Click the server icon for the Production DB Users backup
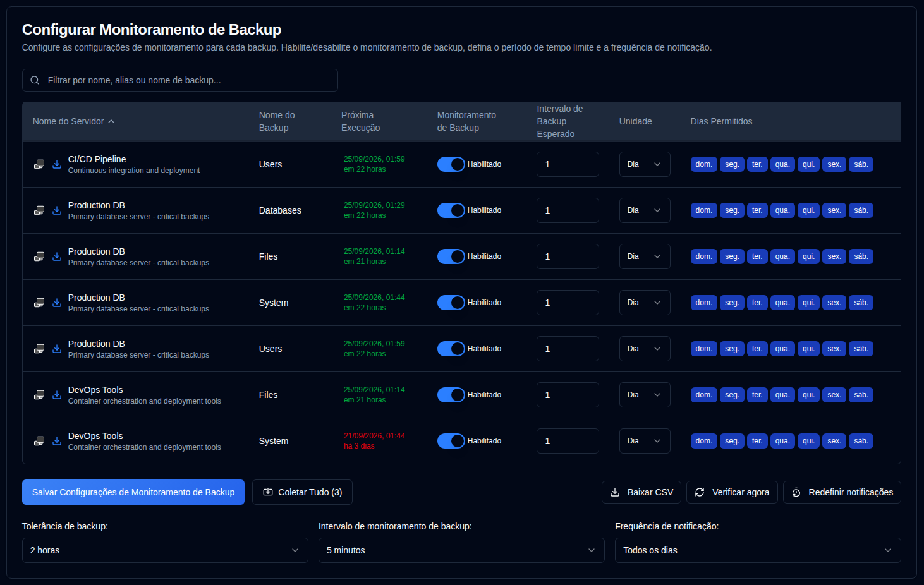924x585 pixels. click(x=39, y=349)
